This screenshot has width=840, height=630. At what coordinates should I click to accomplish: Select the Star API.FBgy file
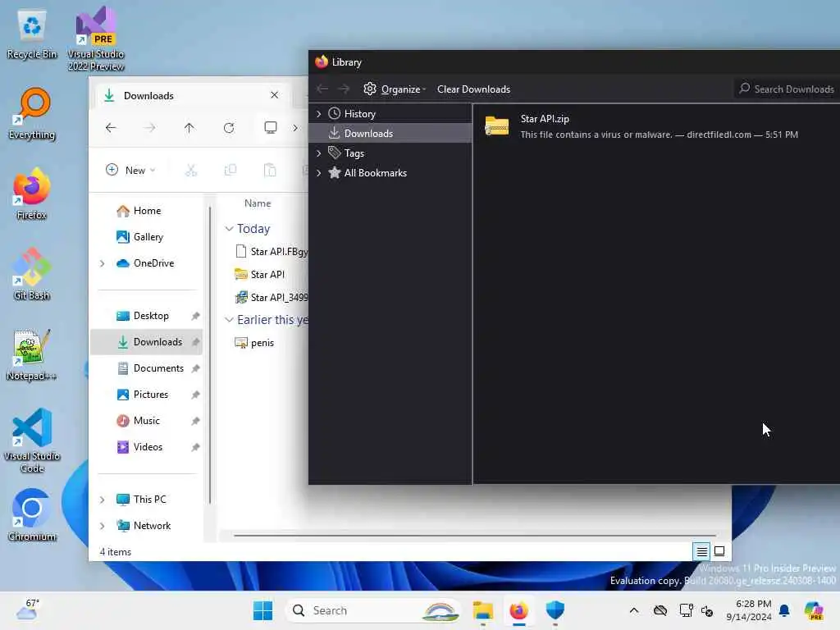pyautogui.click(x=271, y=251)
